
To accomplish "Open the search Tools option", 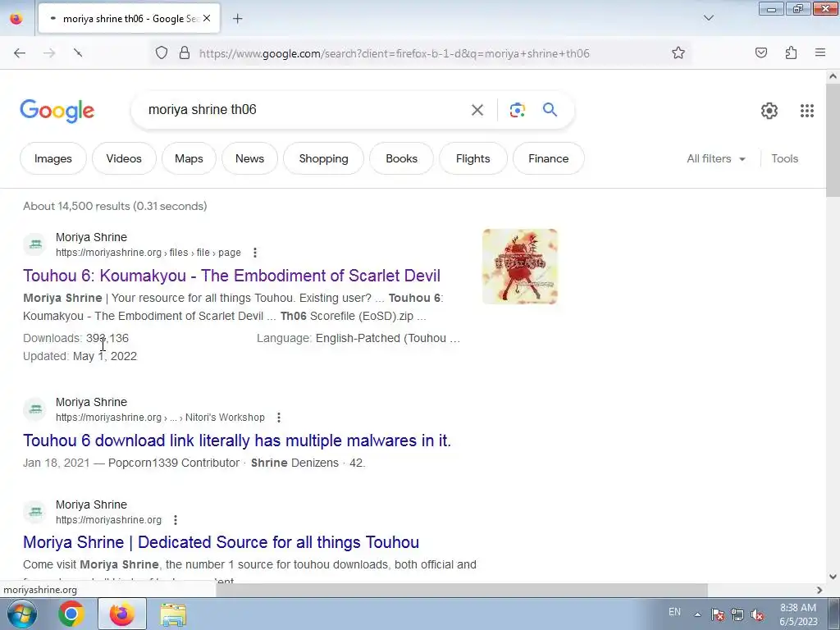I will coord(784,158).
